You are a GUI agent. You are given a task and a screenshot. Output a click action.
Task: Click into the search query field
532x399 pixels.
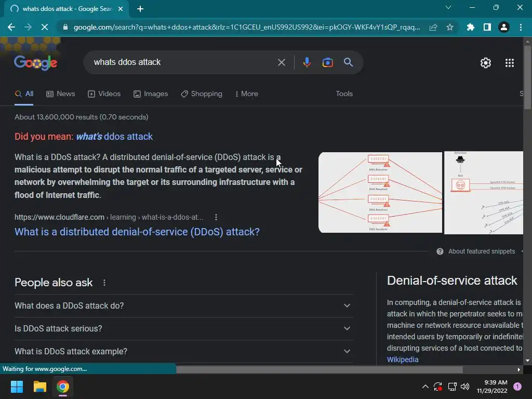(x=183, y=62)
